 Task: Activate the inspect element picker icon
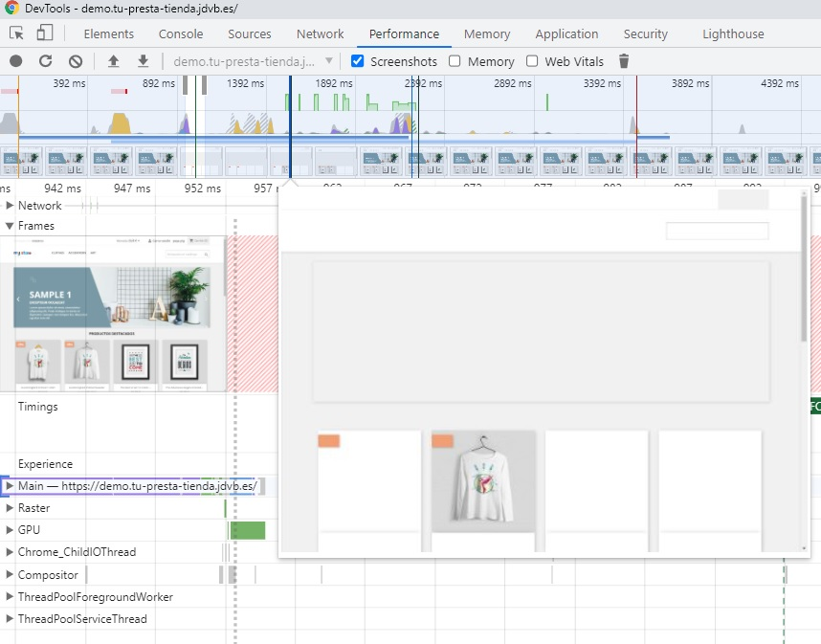16,33
